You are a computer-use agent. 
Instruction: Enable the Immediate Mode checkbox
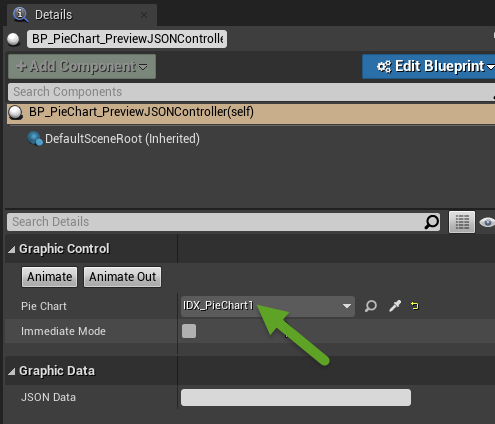(x=189, y=331)
